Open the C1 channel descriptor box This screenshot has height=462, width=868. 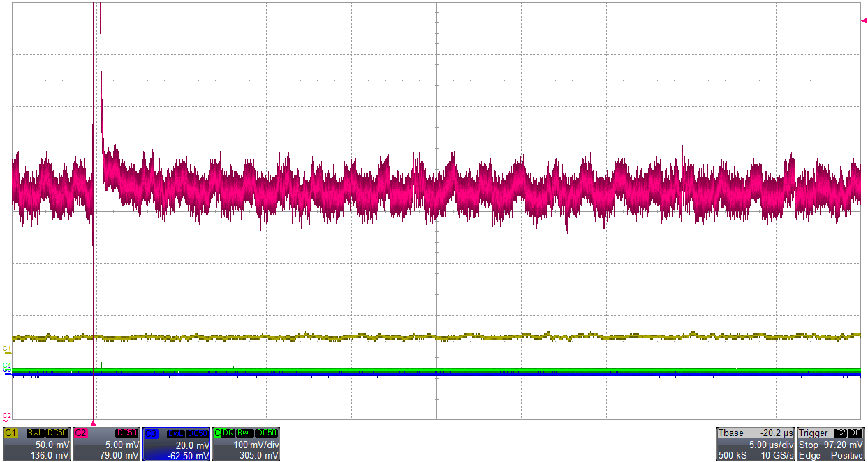[x=37, y=445]
